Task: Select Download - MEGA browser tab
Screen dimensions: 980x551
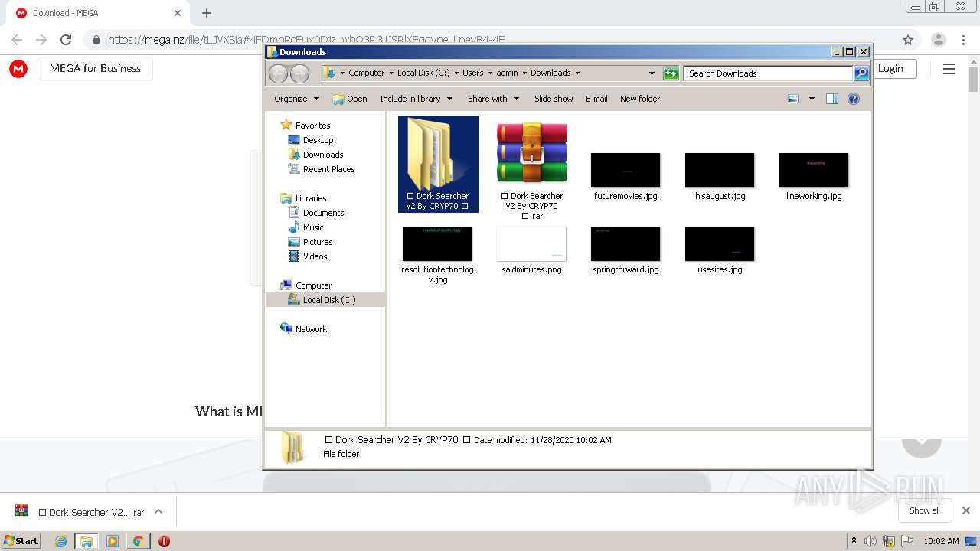Action: coord(100,13)
